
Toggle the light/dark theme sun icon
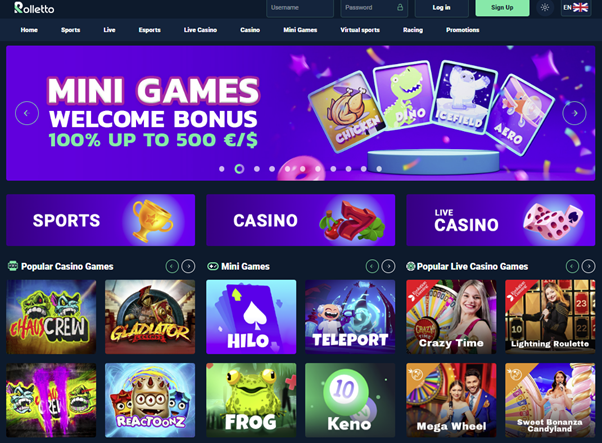click(544, 7)
